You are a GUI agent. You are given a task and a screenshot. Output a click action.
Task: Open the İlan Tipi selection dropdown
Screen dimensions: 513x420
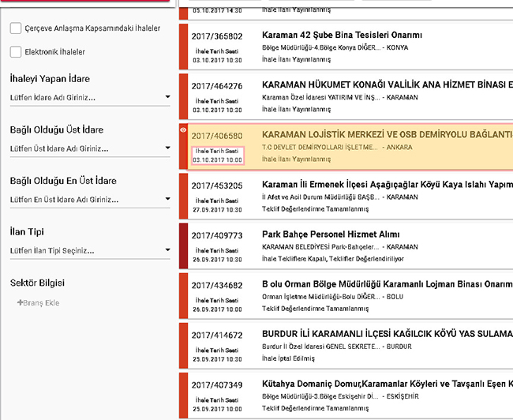tap(167, 251)
